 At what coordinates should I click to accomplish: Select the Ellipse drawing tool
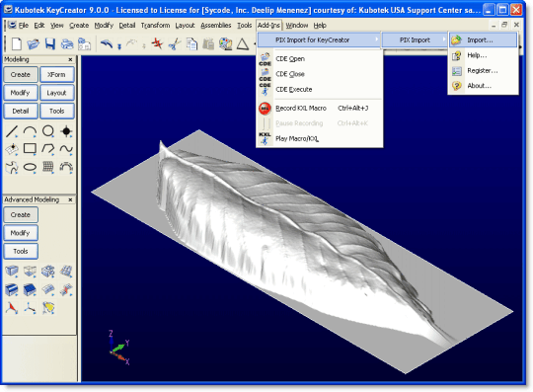[30, 167]
